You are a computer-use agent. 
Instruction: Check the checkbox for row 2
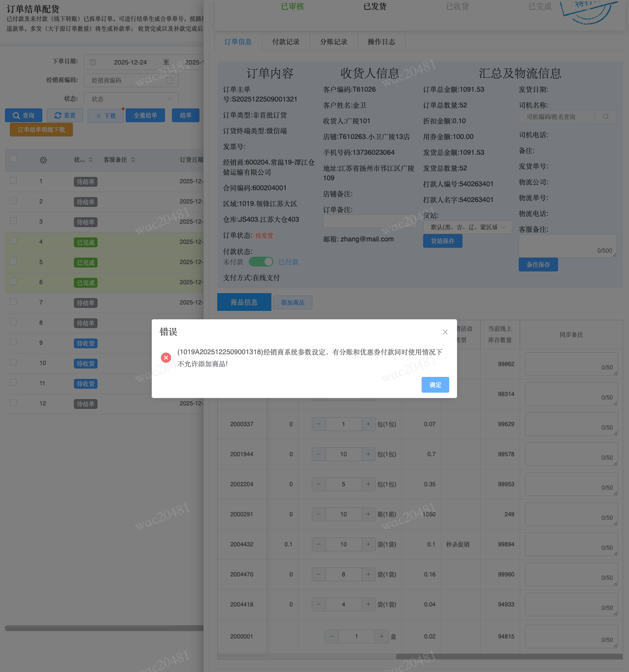coord(13,201)
